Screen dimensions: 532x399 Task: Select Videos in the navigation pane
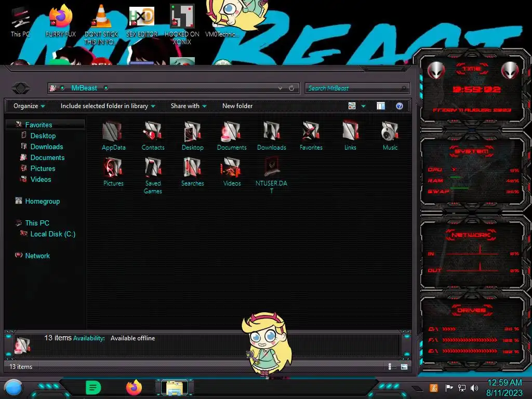click(x=41, y=179)
